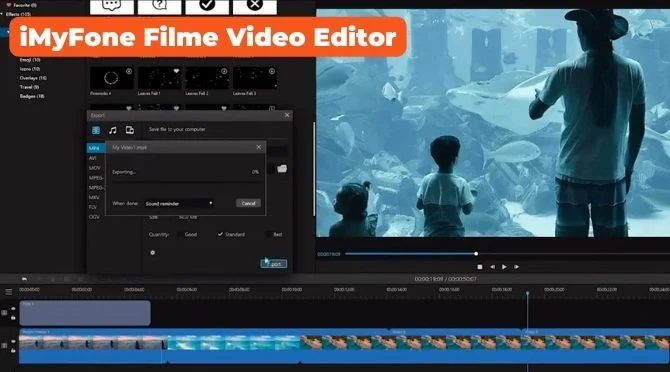Play the preview video

tap(504, 267)
